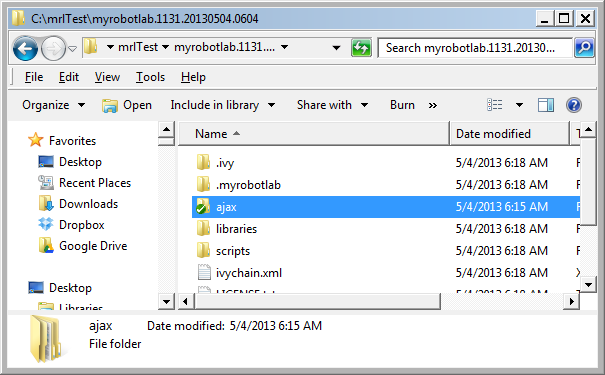Viewport: 605px width, 375px height.
Task: Open the view options dropdown arrow
Action: pyautogui.click(x=519, y=105)
